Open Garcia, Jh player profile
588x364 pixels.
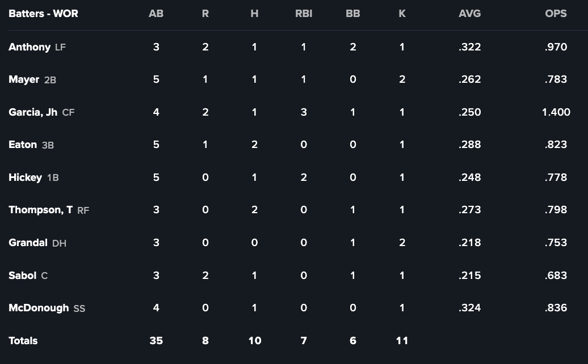tap(33, 112)
